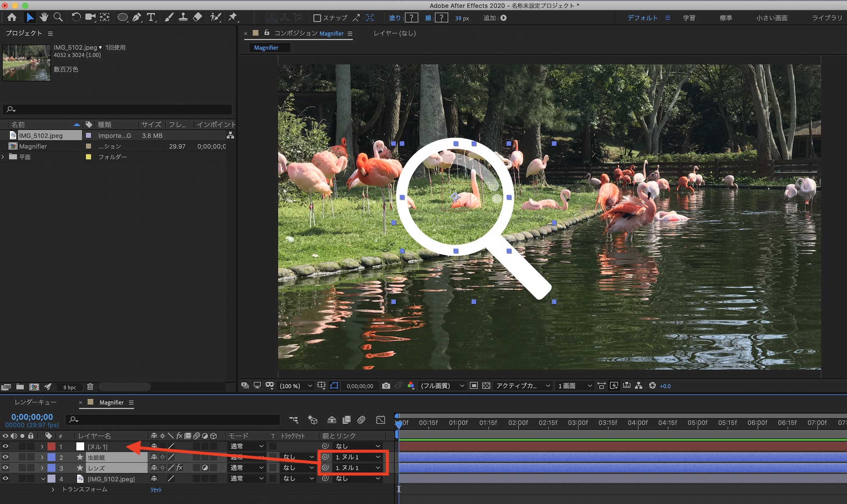Expand the トランスフォーム property group
This screenshot has height=504, width=847.
pos(53,489)
